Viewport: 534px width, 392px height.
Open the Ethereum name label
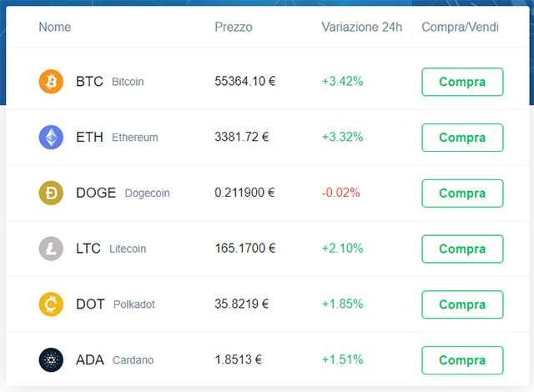coord(134,138)
